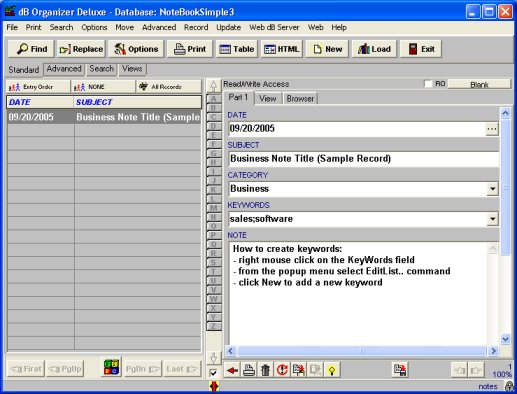Click the Blank button

[x=479, y=84]
